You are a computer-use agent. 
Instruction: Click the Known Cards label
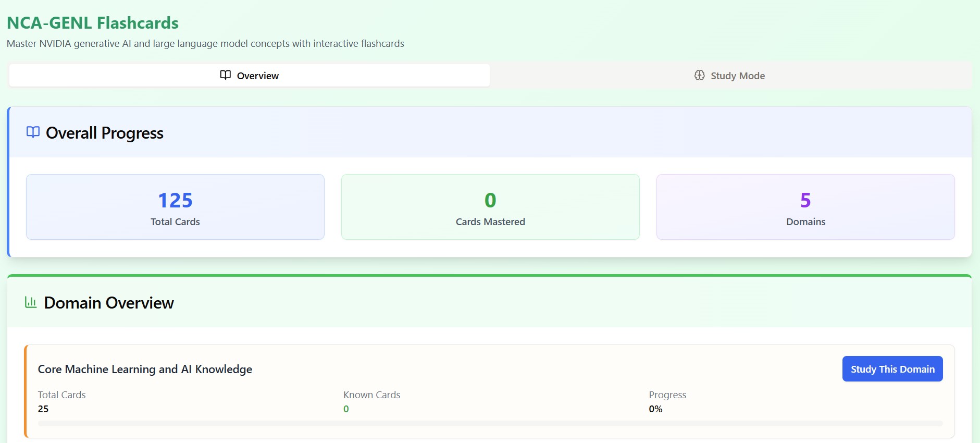click(372, 395)
